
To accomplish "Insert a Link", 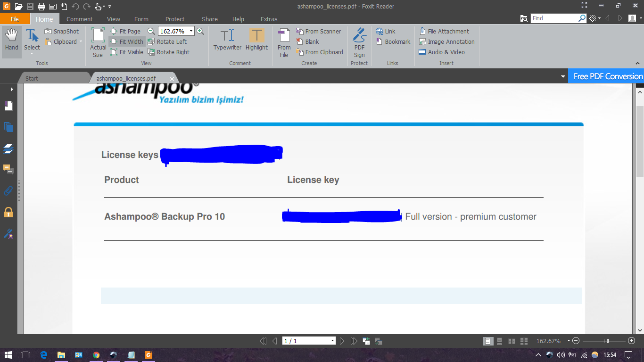I will pos(386,31).
